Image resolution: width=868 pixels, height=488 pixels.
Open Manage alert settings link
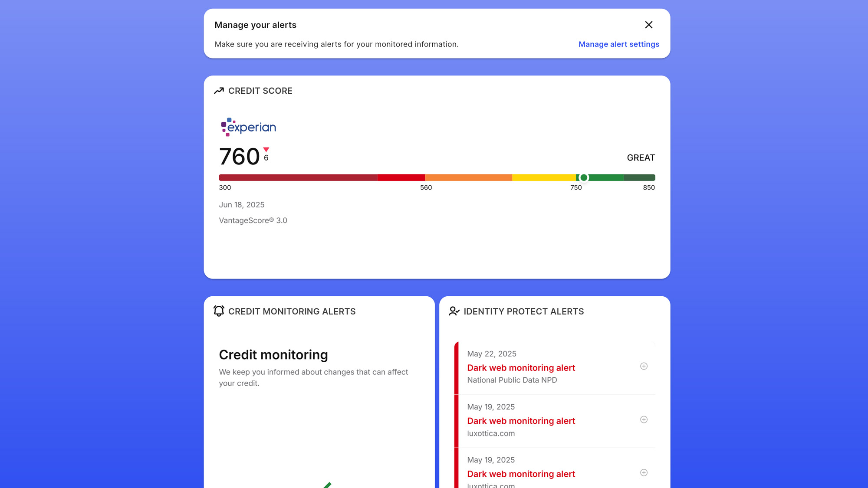pos(618,44)
